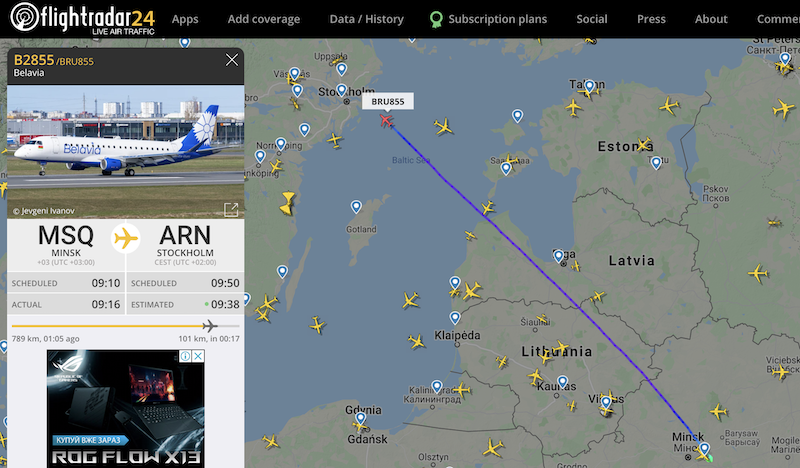Viewport: 800px width, 468px height.
Task: Open the Add coverage page
Action: coord(264,19)
